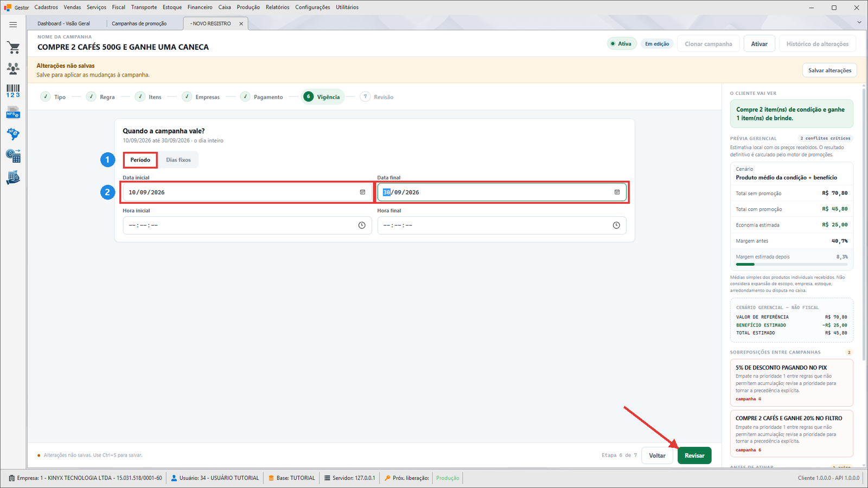Click Salvar alterações button
Viewport: 868px width, 488px height.
(829, 70)
